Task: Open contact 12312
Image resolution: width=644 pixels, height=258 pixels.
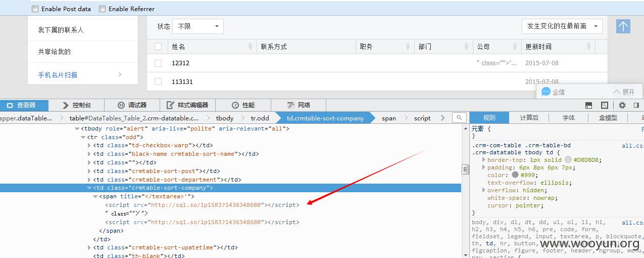Action: (180, 63)
